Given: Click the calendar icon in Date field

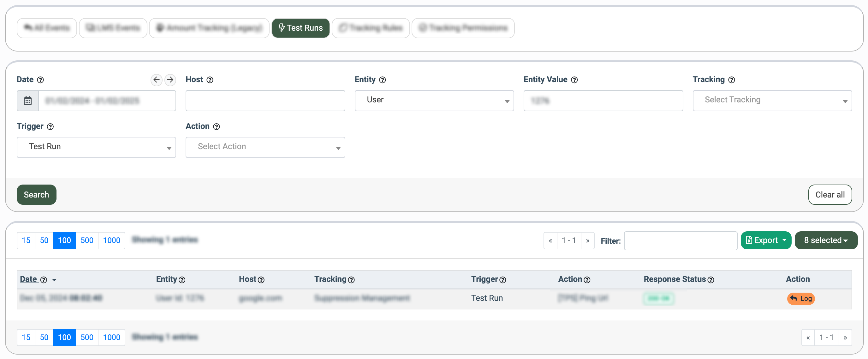Looking at the screenshot, I should (28, 100).
